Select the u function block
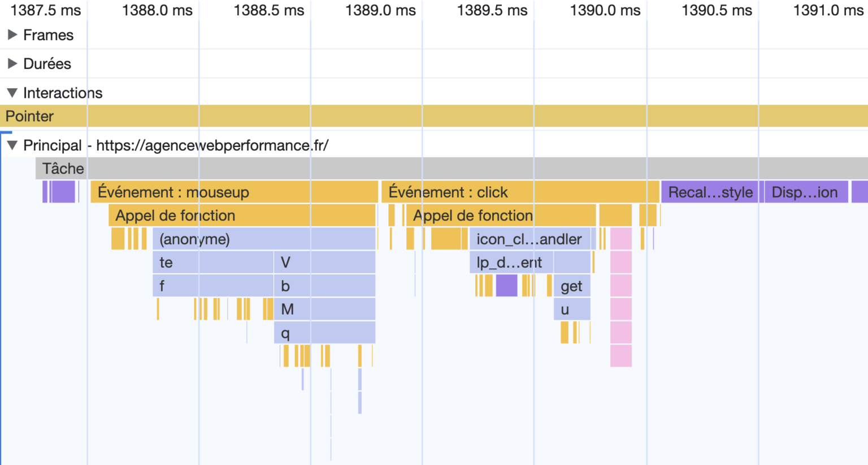This screenshot has width=868, height=465. (x=572, y=309)
